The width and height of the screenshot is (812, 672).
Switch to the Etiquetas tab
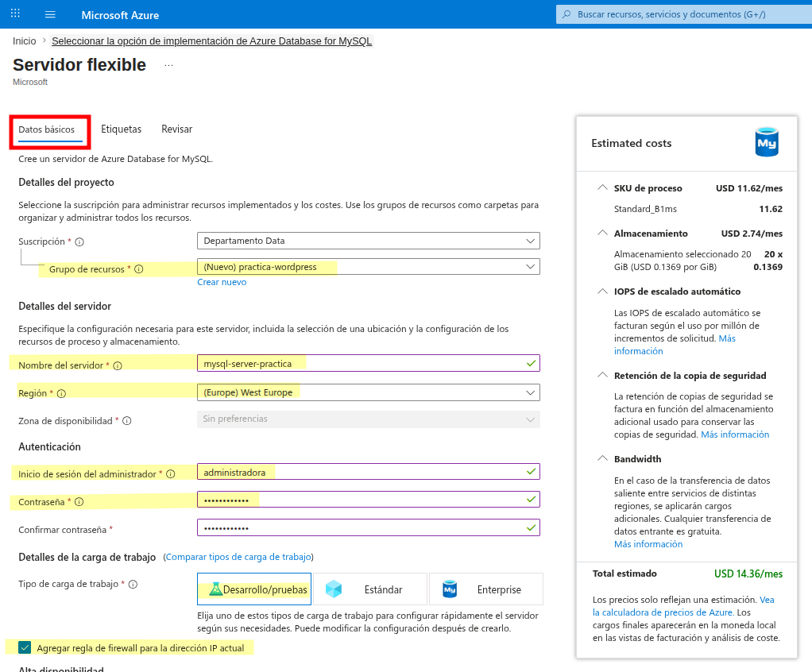pos(122,129)
